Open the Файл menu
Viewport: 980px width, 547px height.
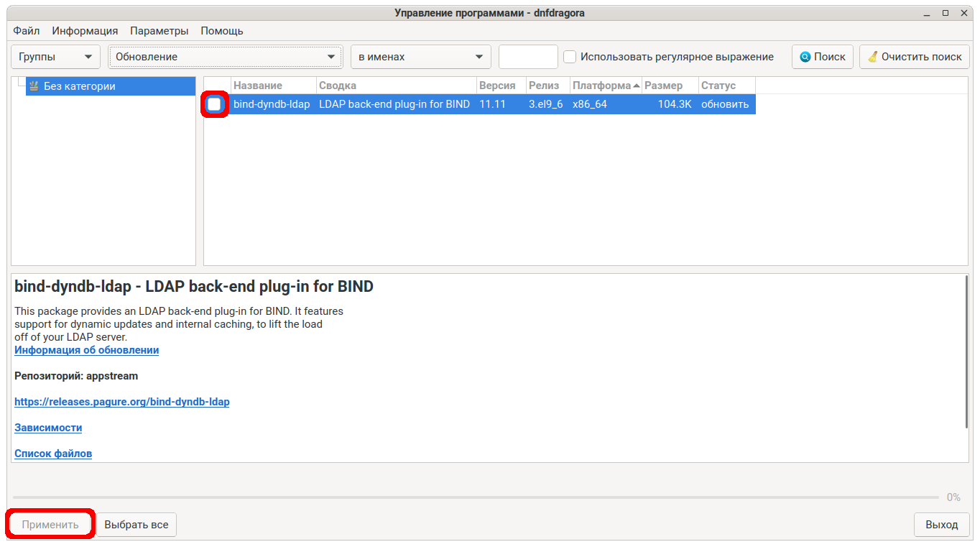(26, 31)
